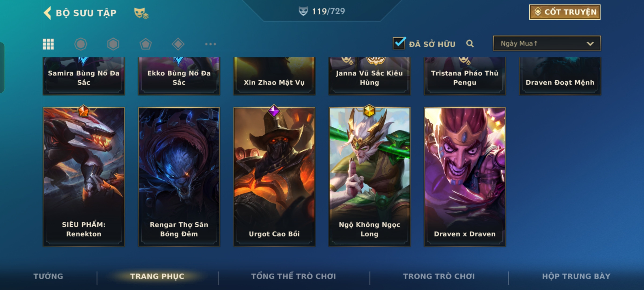
Task: Switch to the Tướng tab
Action: point(48,276)
